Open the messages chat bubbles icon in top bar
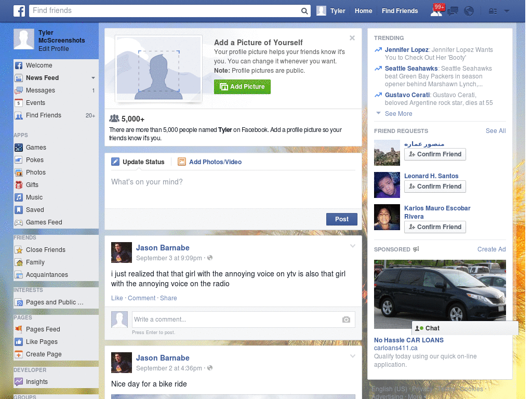Image resolution: width=532 pixels, height=399 pixels. pyautogui.click(x=453, y=11)
